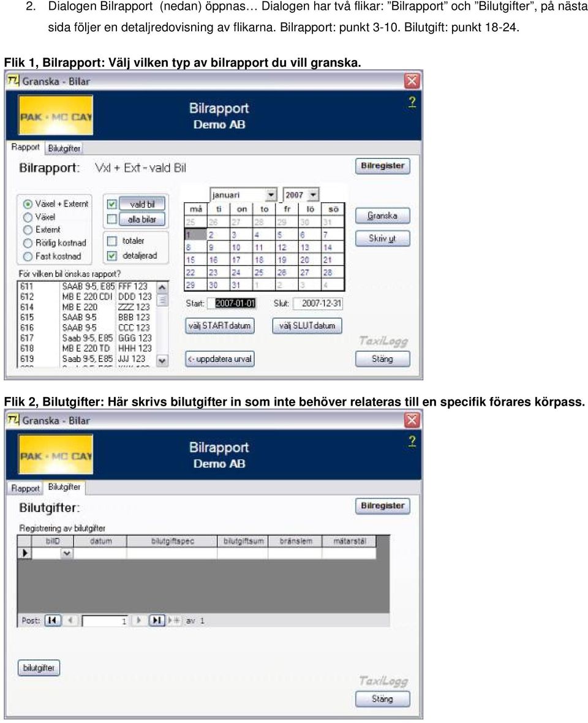Screen dimensions: 588x723
Task: Open the month dropdown showing januari
Action: (x=271, y=195)
